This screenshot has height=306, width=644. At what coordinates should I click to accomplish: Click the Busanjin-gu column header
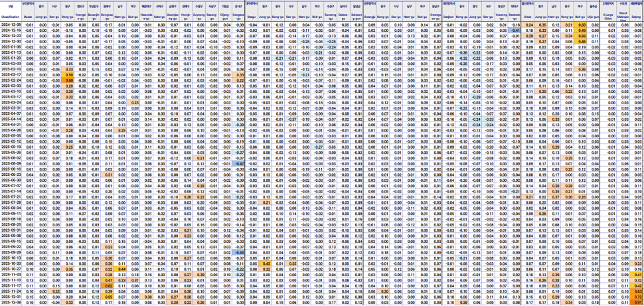pos(95,15)
